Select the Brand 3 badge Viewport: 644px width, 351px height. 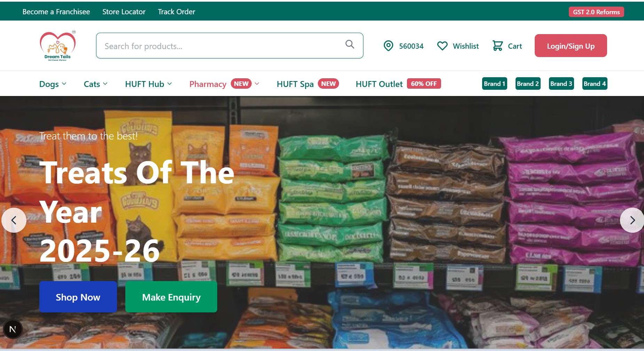pos(561,83)
